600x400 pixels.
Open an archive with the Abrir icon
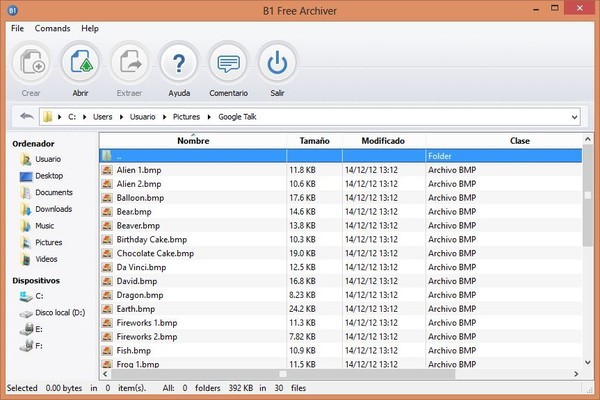[81, 63]
